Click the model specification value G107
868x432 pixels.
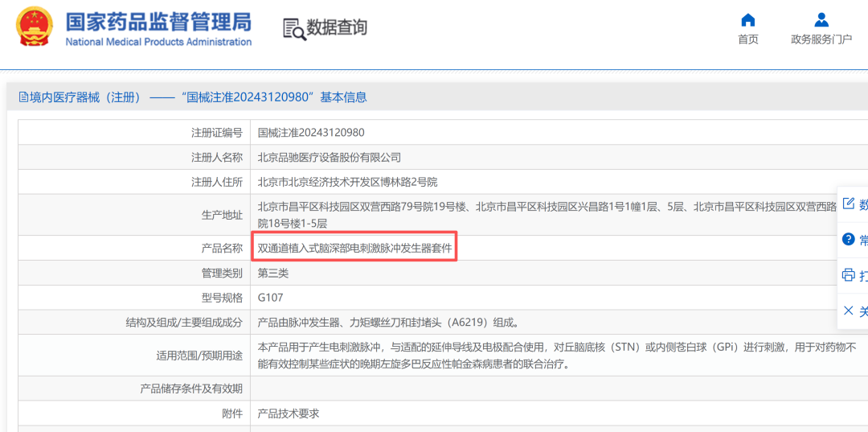click(x=270, y=298)
